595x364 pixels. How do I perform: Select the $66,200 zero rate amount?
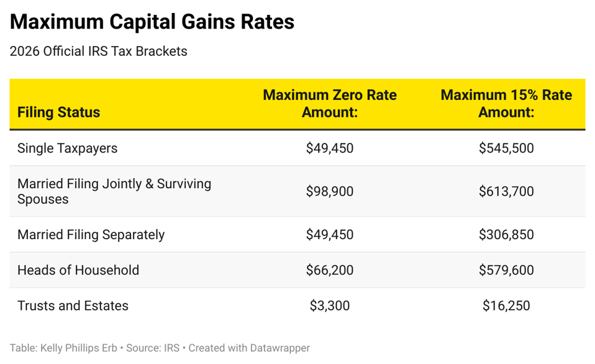[x=329, y=270]
